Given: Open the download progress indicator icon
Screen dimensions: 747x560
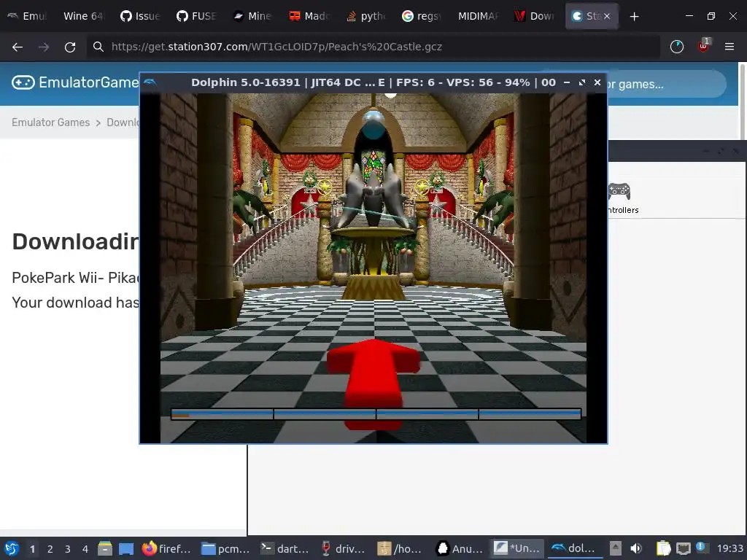Looking at the screenshot, I should 677,47.
